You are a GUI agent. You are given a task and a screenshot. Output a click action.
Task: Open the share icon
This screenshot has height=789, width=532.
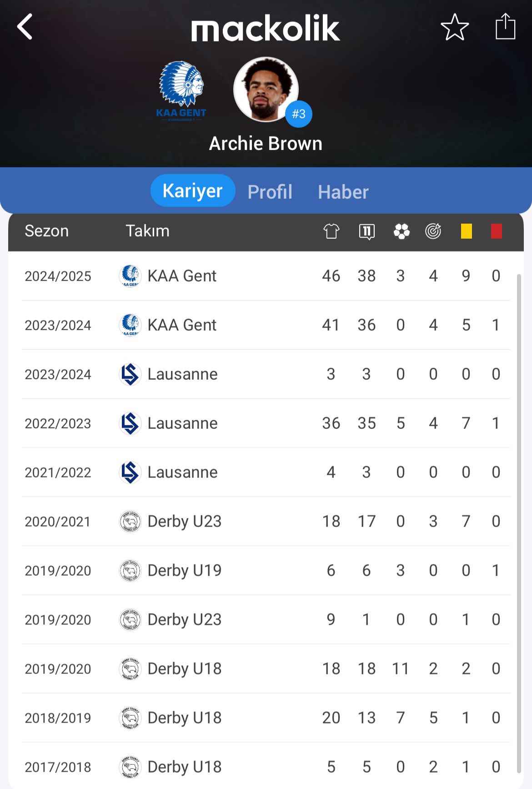pos(505,26)
